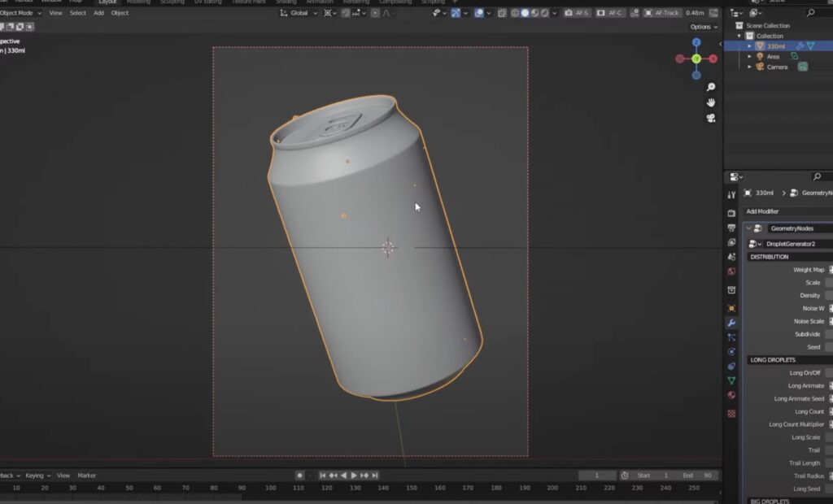The height and width of the screenshot is (504, 833).
Task: Open the View Layer properties tab
Action: tap(731, 242)
